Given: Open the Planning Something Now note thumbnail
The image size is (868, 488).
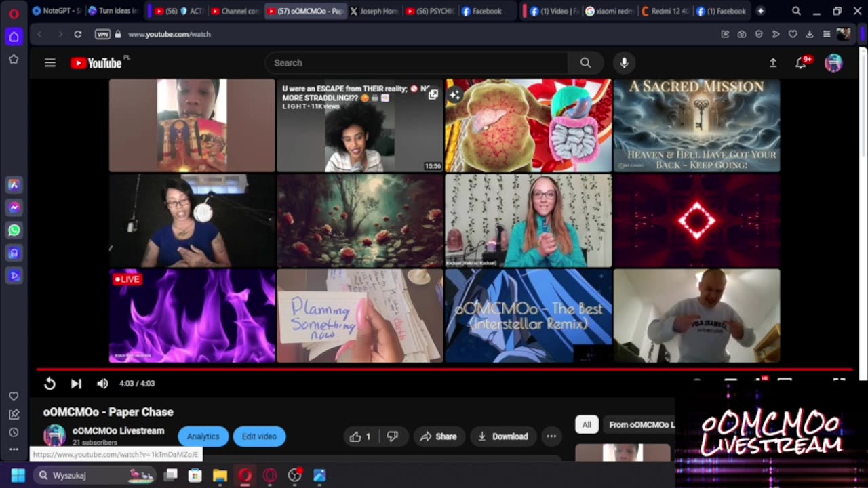Looking at the screenshot, I should pos(360,316).
